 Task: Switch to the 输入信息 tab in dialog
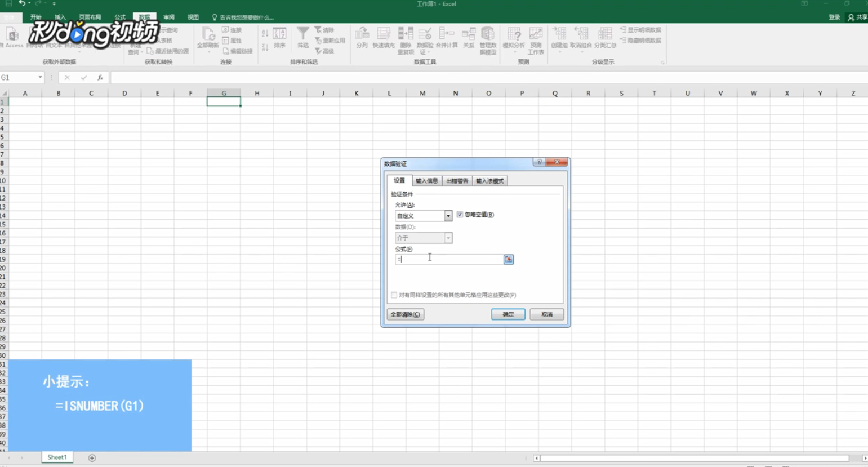click(x=426, y=181)
